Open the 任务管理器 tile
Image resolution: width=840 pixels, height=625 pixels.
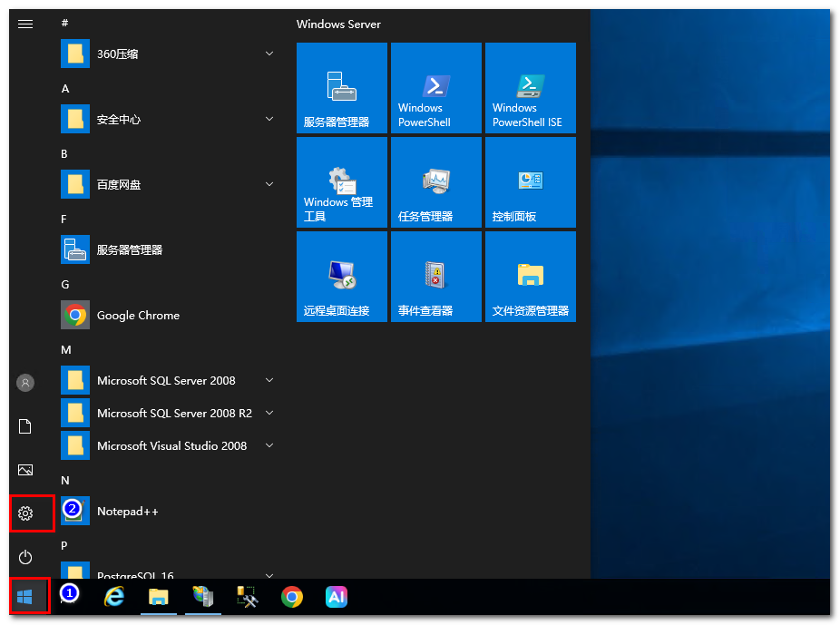(x=435, y=182)
